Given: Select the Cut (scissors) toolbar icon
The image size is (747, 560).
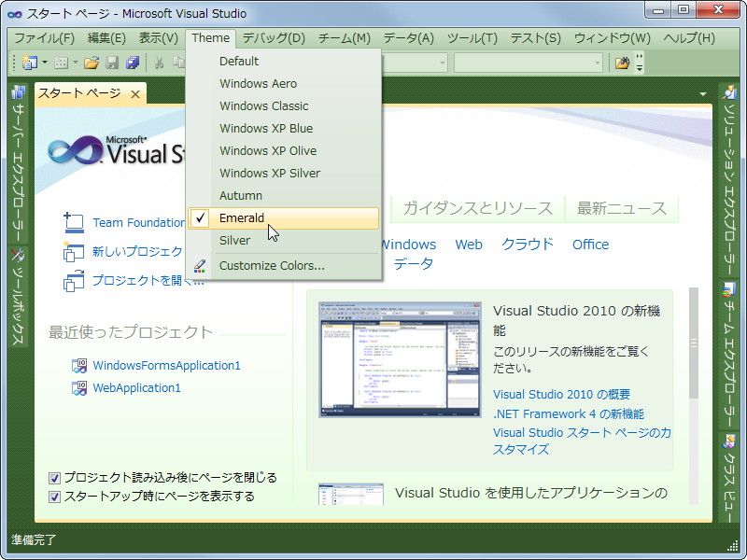Looking at the screenshot, I should point(158,63).
